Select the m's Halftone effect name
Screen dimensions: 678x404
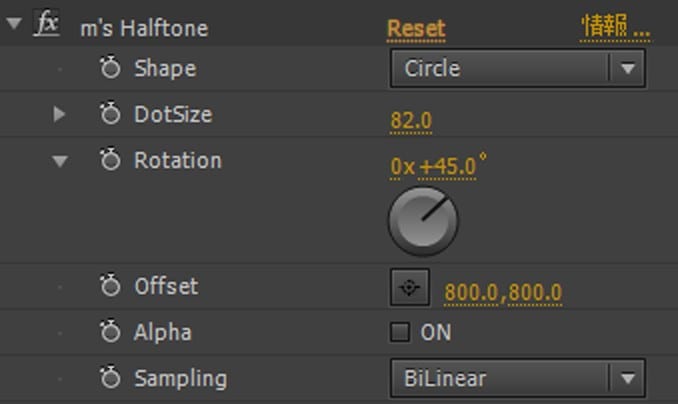point(144,28)
